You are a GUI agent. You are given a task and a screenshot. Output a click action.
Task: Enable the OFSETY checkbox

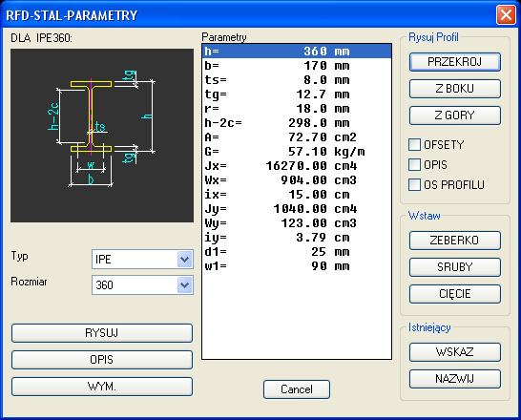[414, 145]
